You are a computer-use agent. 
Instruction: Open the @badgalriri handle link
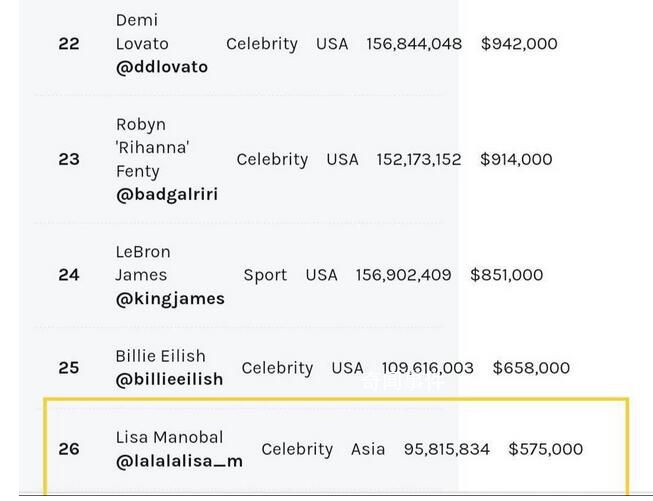point(167,194)
